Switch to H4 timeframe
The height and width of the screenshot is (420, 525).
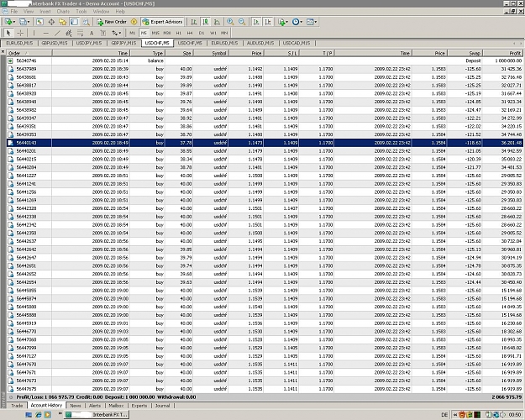coord(190,33)
